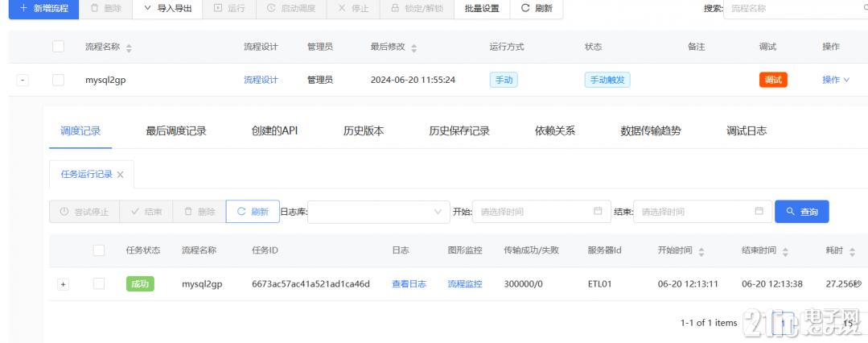The width and height of the screenshot is (868, 343).
Task: Click the 结束 time picker field
Action: coord(702,212)
